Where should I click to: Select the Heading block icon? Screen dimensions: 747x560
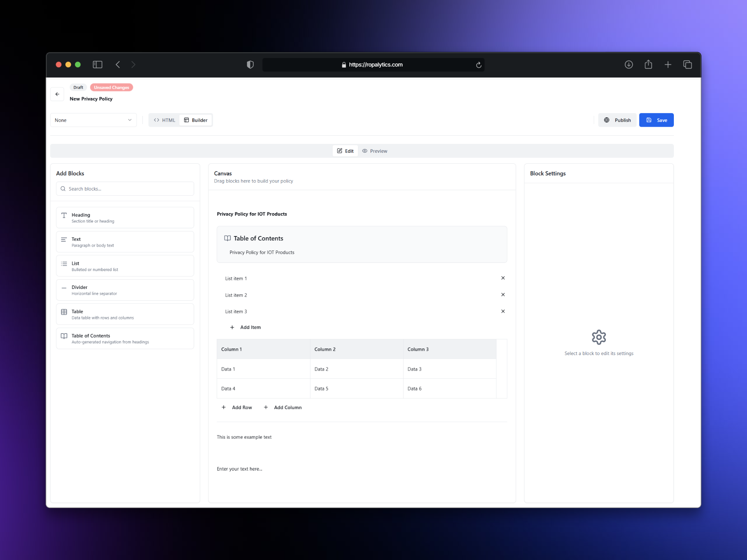(x=64, y=215)
